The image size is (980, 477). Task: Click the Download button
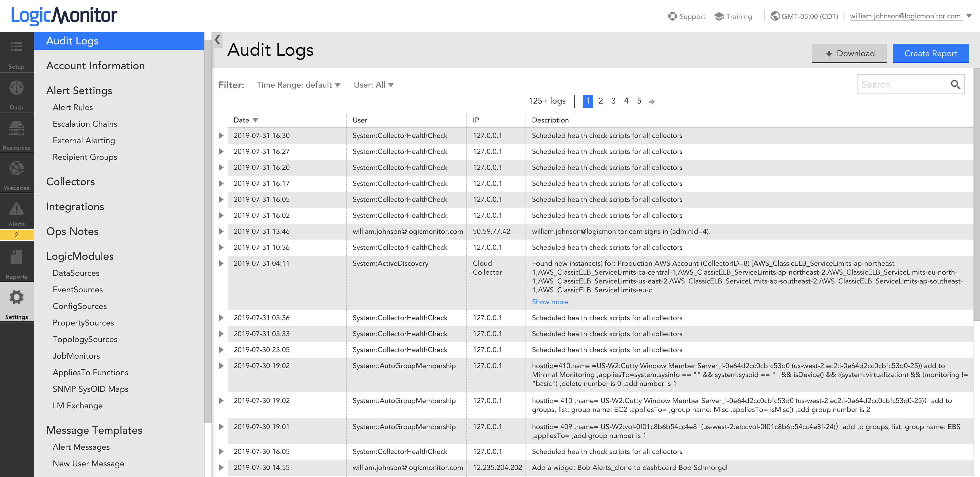pyautogui.click(x=849, y=53)
